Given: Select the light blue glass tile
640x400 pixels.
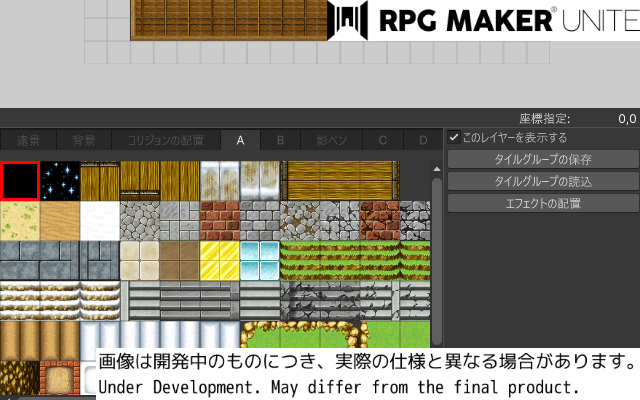Looking at the screenshot, I should 260,260.
